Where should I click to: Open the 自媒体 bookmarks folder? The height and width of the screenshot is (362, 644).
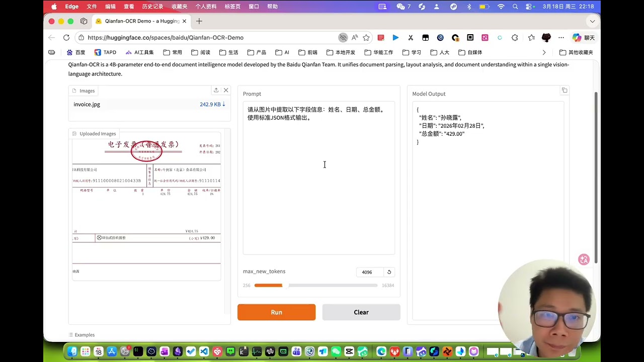click(x=470, y=52)
